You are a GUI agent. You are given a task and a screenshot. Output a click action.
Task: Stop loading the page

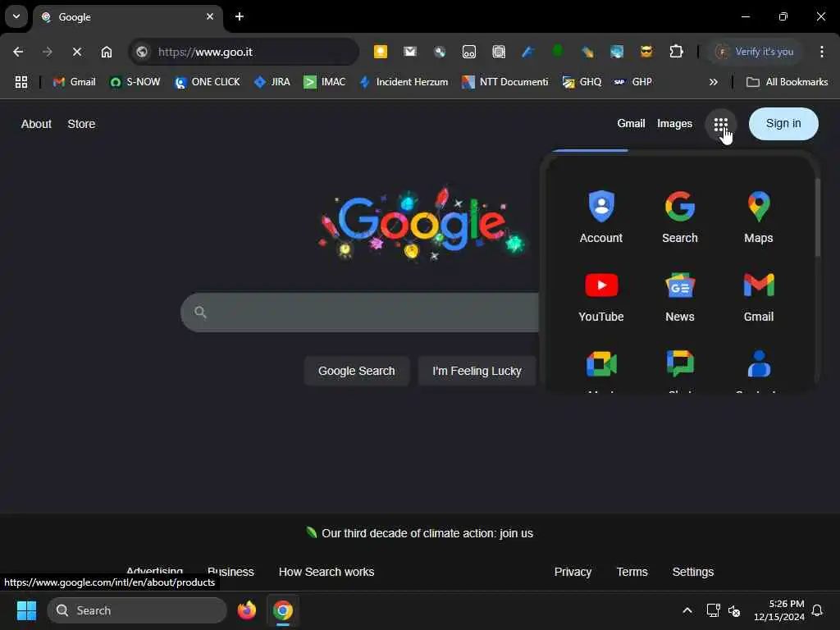click(x=77, y=52)
